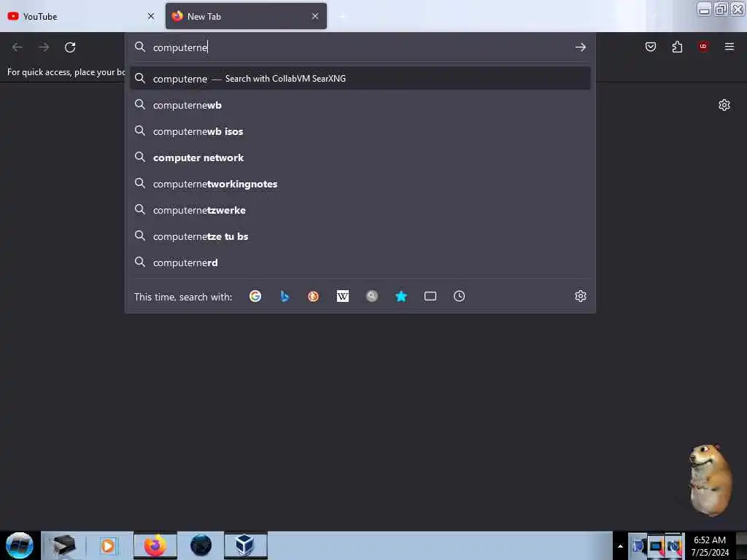Search this time in History clock
Image resolution: width=747 pixels, height=560 pixels.
(x=460, y=296)
